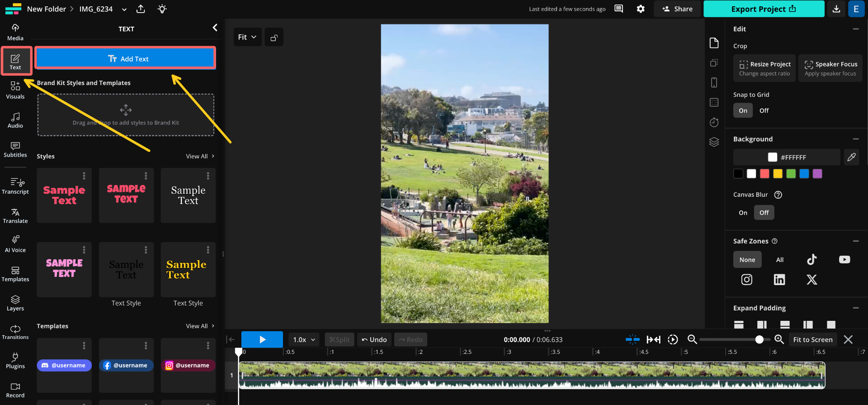Click the lightbulb tips icon

coord(162,9)
